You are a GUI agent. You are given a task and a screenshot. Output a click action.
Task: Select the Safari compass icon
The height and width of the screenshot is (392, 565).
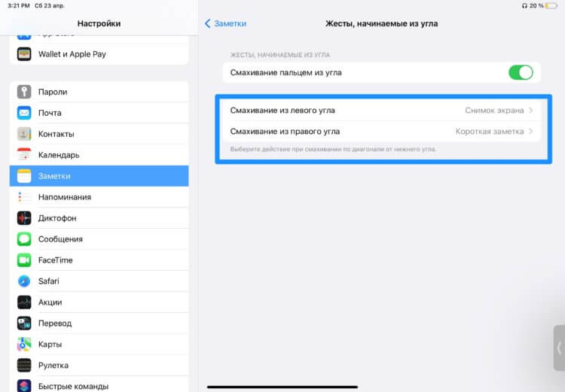24,281
